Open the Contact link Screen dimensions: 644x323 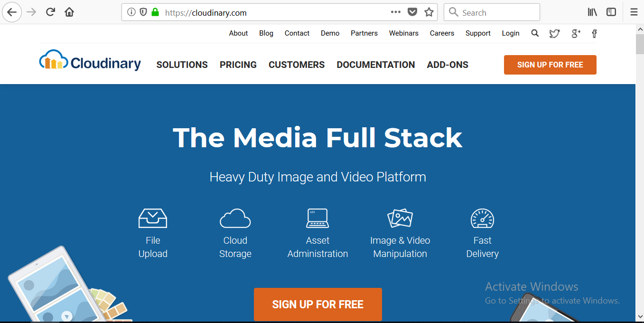[297, 33]
